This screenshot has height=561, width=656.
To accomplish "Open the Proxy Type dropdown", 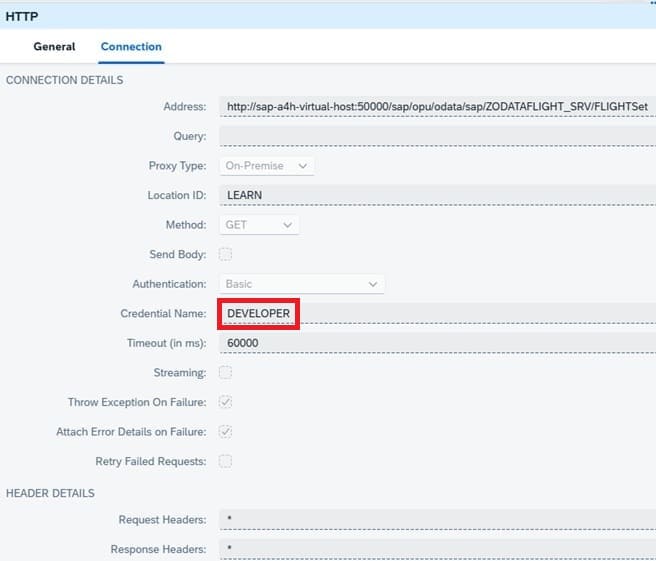I will point(267,166).
